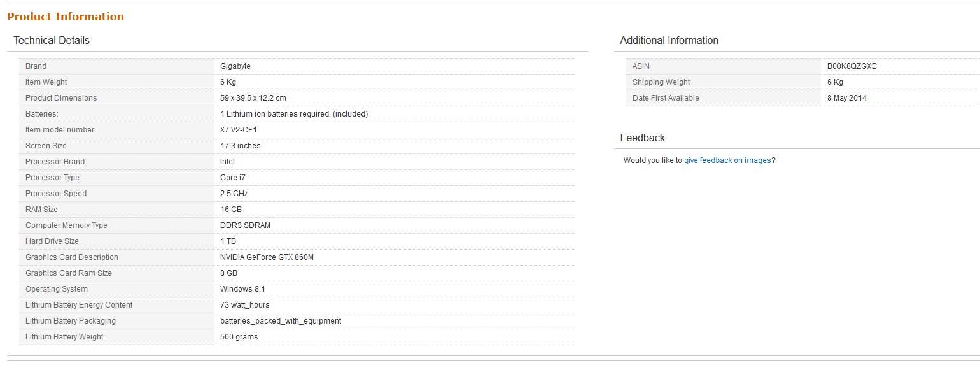Click the NVIDIA GeForce GTX 860M text
Viewport: 980px width, 370px height.
[x=267, y=257]
